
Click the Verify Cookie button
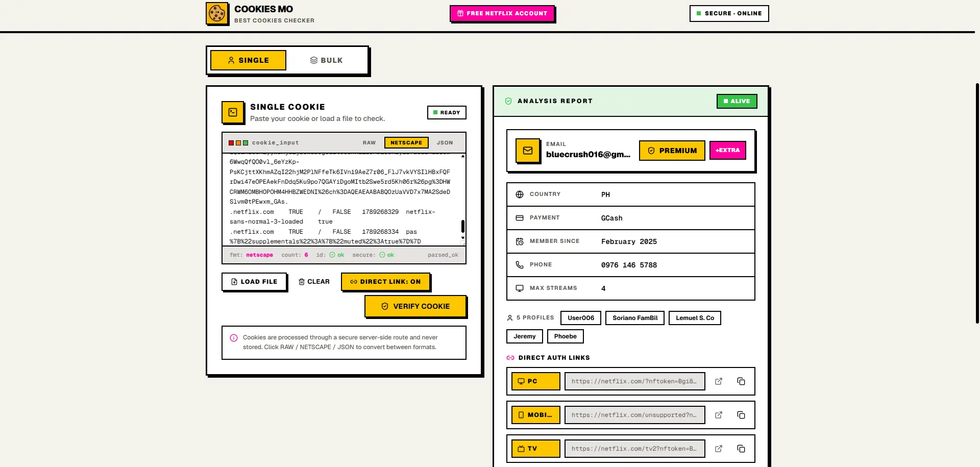coord(415,306)
